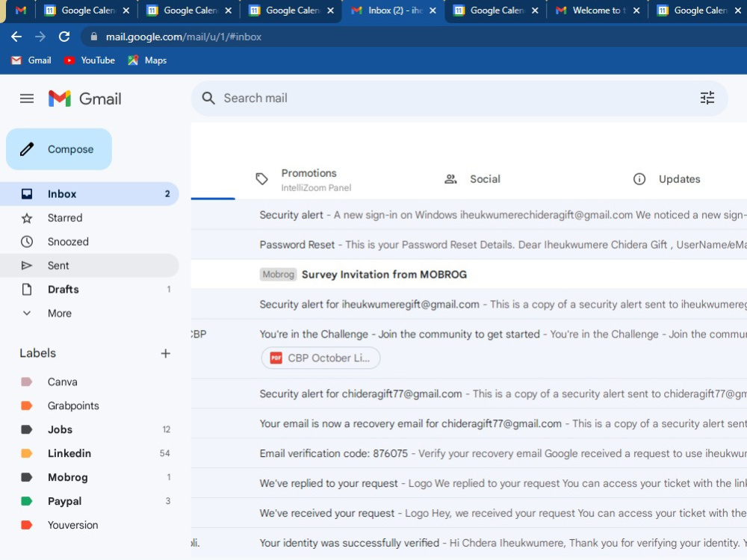The width and height of the screenshot is (747, 560).
Task: Click the Drafts page icon in sidebar
Action: click(x=27, y=289)
